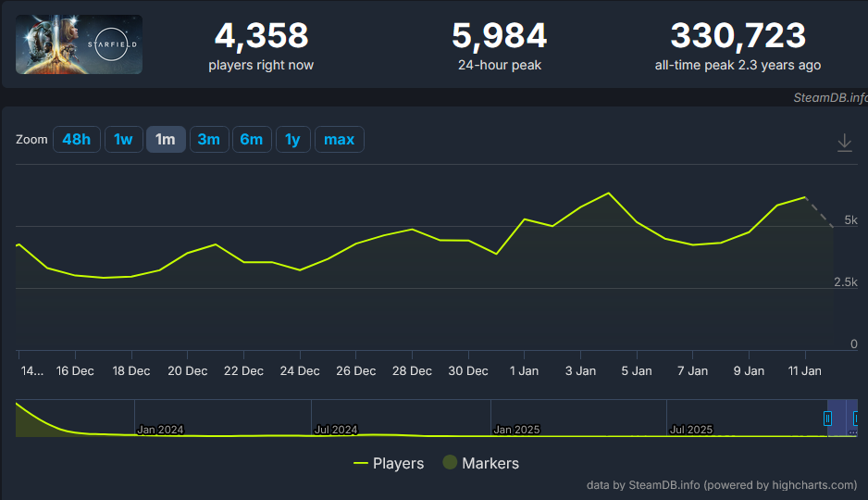Select the 1y zoom range
The width and height of the screenshot is (868, 500).
292,139
